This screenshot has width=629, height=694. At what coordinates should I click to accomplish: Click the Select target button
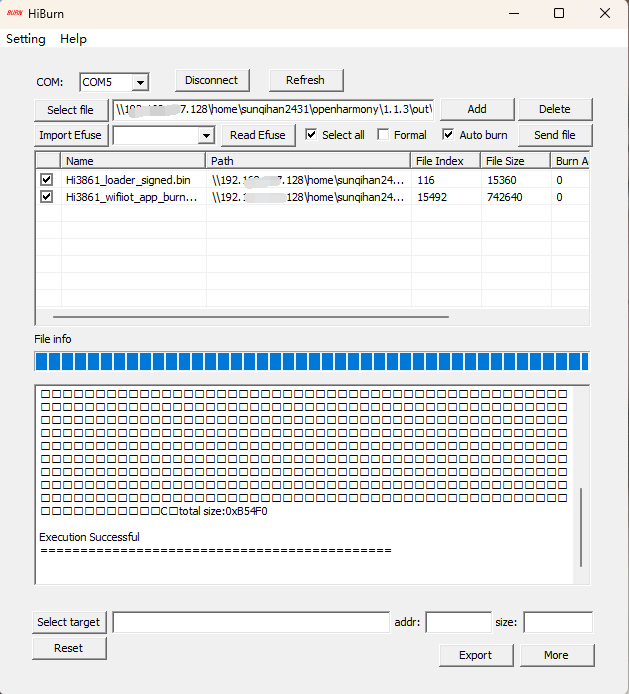pos(69,622)
